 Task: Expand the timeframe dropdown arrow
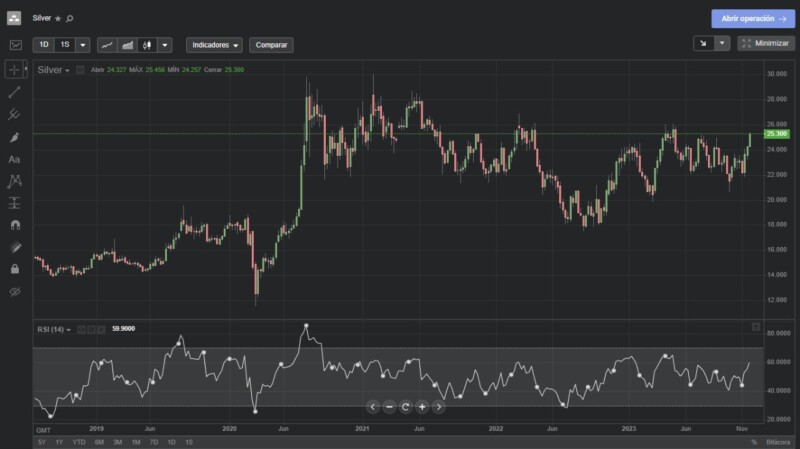pos(83,45)
